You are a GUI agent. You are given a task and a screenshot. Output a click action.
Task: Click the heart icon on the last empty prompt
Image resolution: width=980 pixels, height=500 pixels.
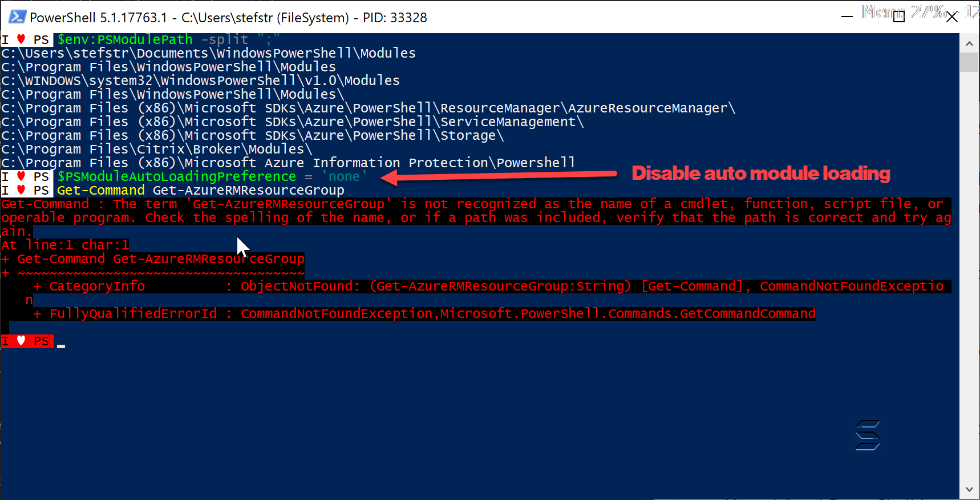tap(22, 341)
